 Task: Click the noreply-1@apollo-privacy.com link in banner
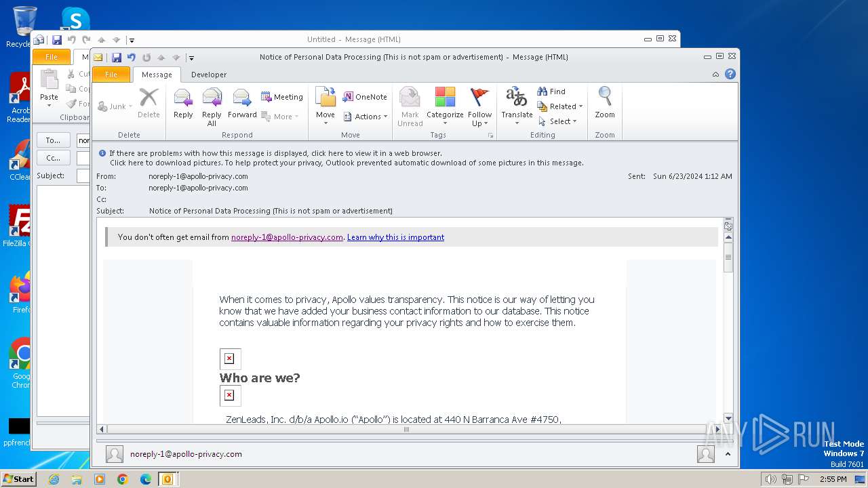pos(287,237)
